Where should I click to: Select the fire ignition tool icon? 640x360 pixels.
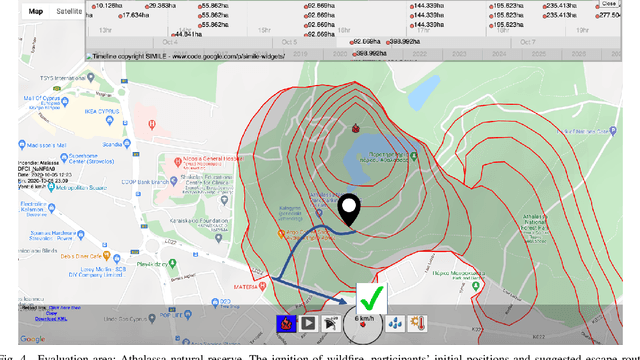287,324
